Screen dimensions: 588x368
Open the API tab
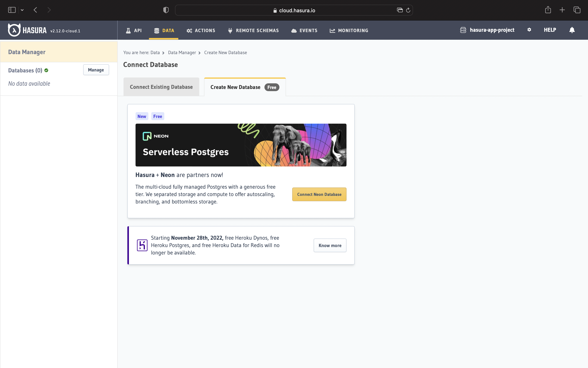click(x=134, y=30)
